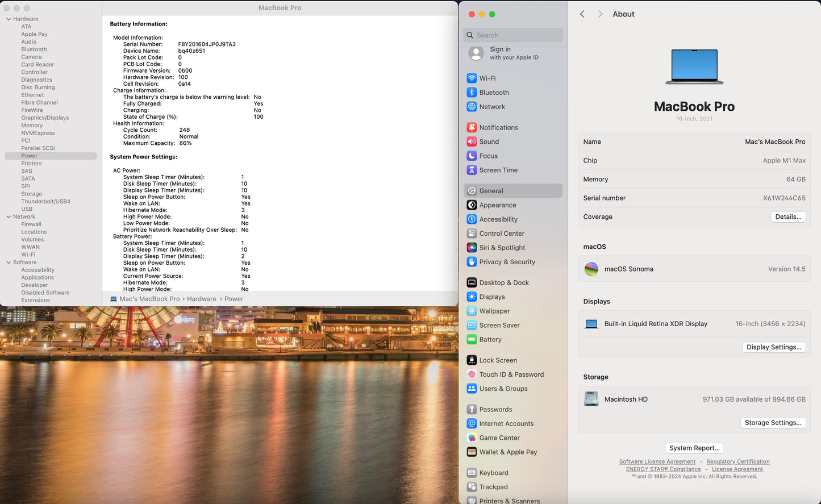Select the Accessibility icon in settings sidebar
Image resolution: width=821 pixels, height=504 pixels.
coord(472,219)
